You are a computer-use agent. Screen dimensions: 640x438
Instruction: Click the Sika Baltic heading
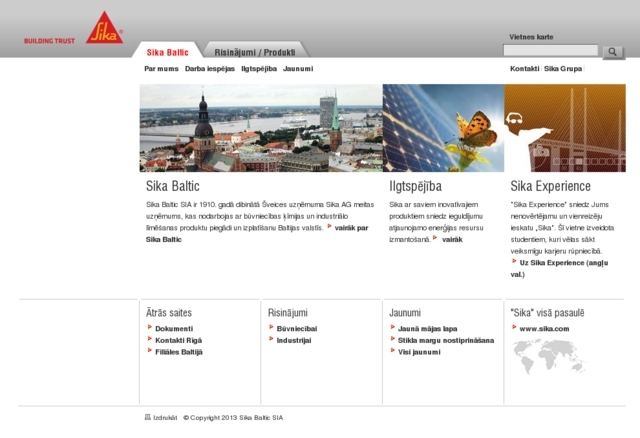point(173,186)
